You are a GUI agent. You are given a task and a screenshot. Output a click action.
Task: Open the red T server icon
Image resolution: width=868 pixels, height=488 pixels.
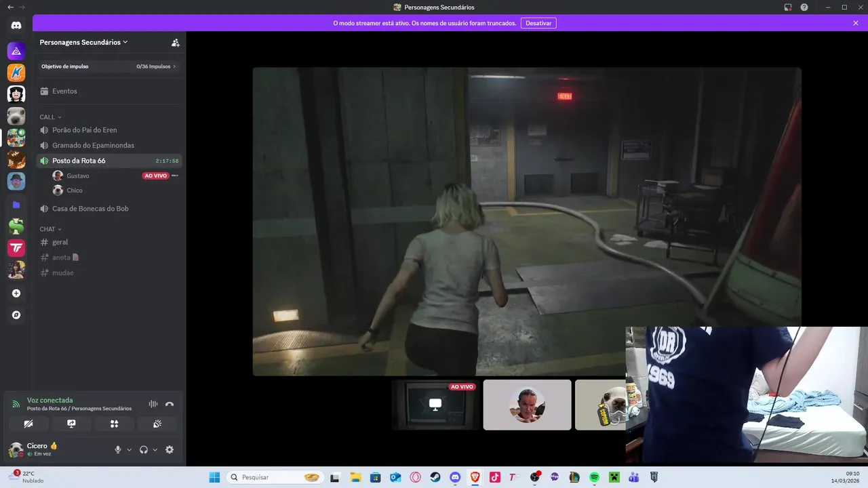click(16, 249)
